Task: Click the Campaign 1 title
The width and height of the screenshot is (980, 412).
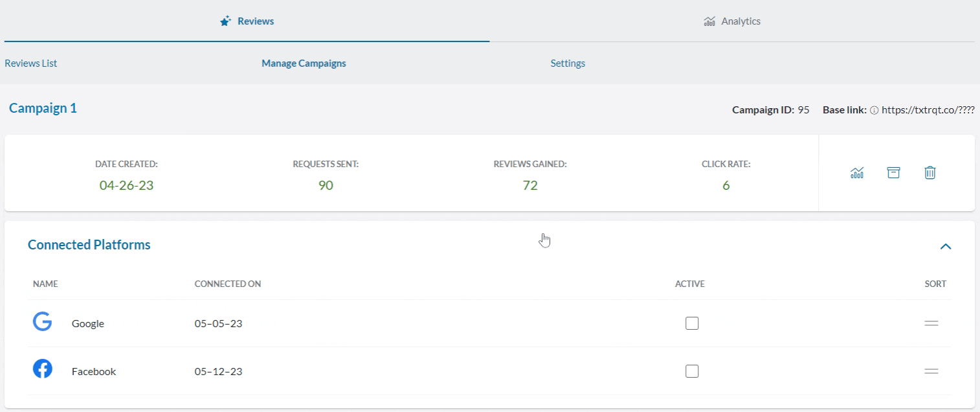Action: coord(43,108)
